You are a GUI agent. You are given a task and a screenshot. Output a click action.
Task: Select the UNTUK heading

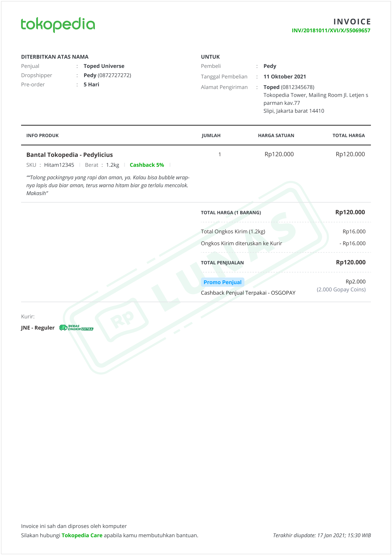tap(210, 57)
